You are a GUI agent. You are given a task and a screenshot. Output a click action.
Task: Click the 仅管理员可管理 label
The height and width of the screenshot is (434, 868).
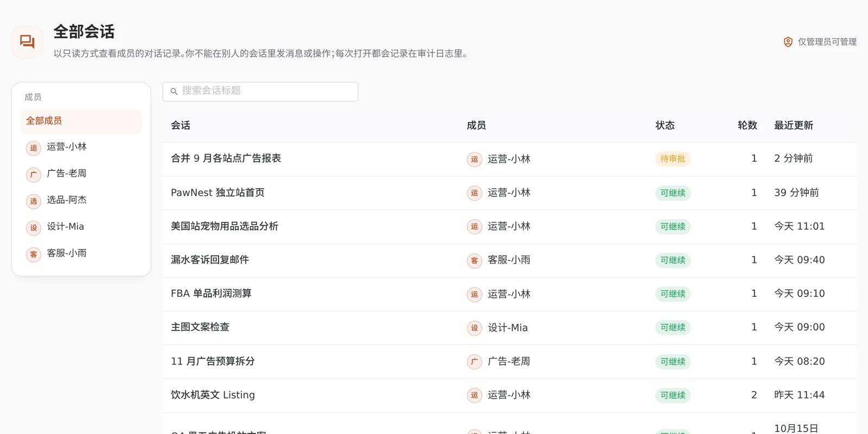[827, 42]
